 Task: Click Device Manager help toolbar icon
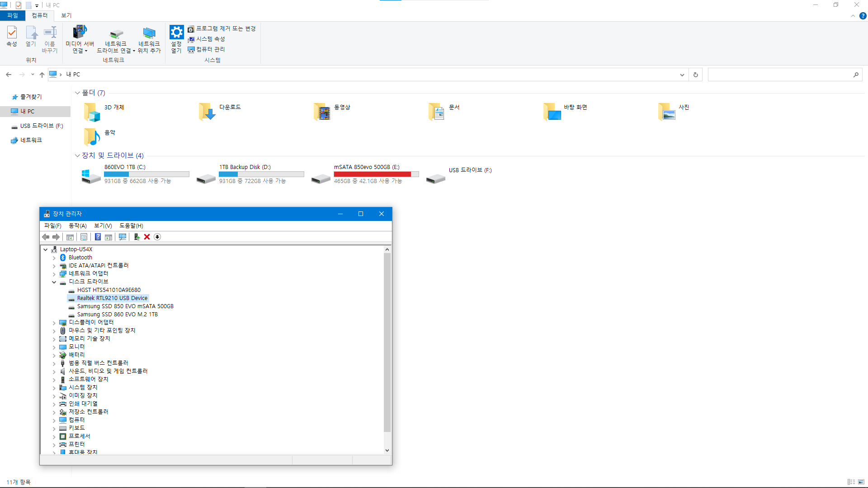(x=98, y=237)
